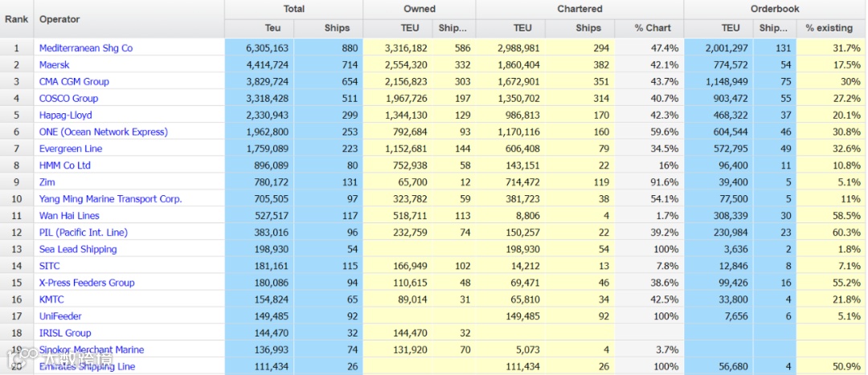Image resolution: width=868 pixels, height=375 pixels.
Task: Sort by Orderbook Ships column header
Action: (775, 28)
